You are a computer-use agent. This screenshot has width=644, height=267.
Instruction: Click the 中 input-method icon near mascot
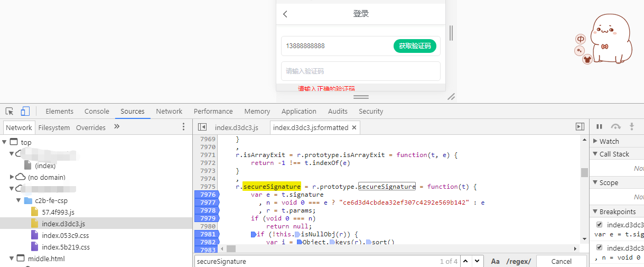[581, 39]
